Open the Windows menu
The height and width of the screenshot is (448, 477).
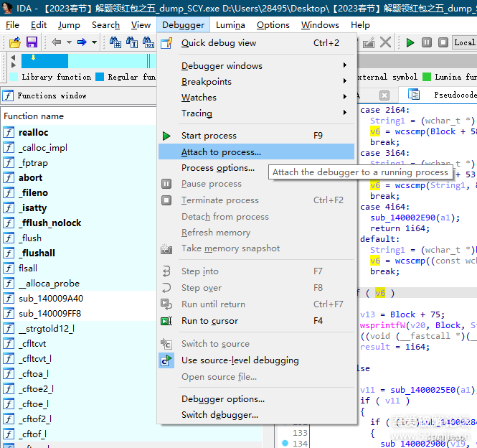(x=320, y=25)
